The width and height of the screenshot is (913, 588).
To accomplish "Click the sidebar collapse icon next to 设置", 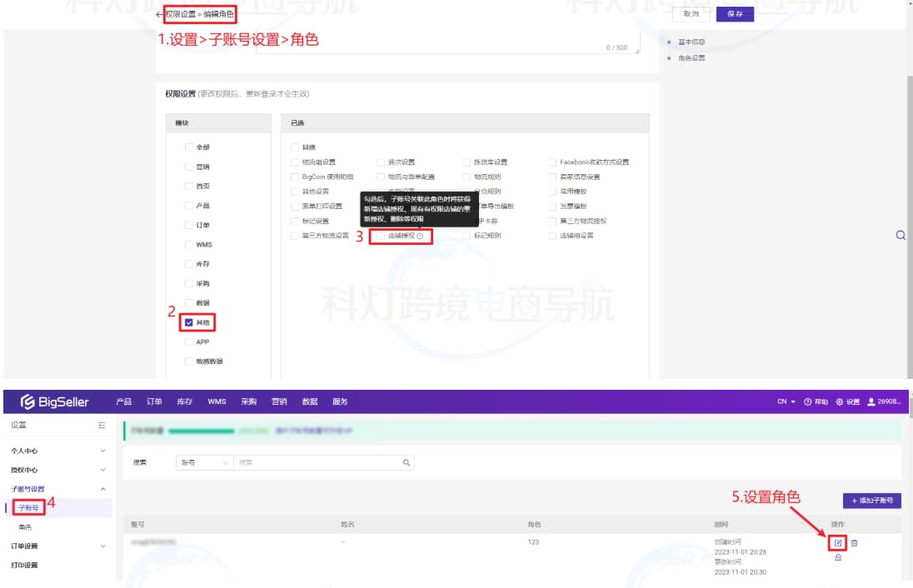I will tap(102, 426).
